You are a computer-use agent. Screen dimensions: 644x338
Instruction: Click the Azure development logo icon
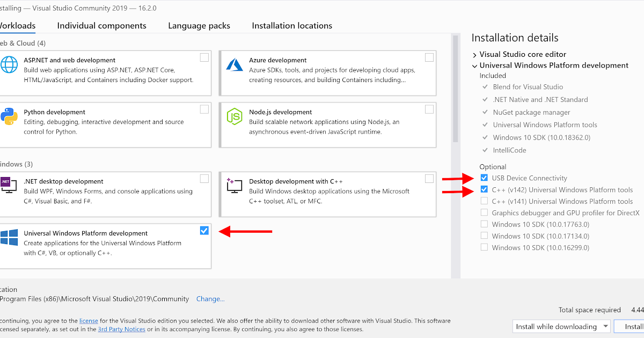235,64
